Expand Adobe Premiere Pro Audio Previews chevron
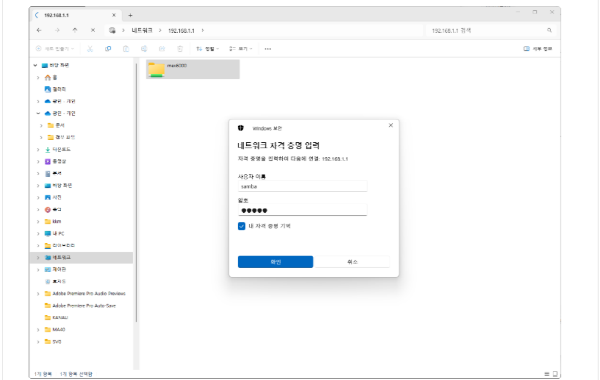This screenshot has width=600, height=380. (x=38, y=294)
